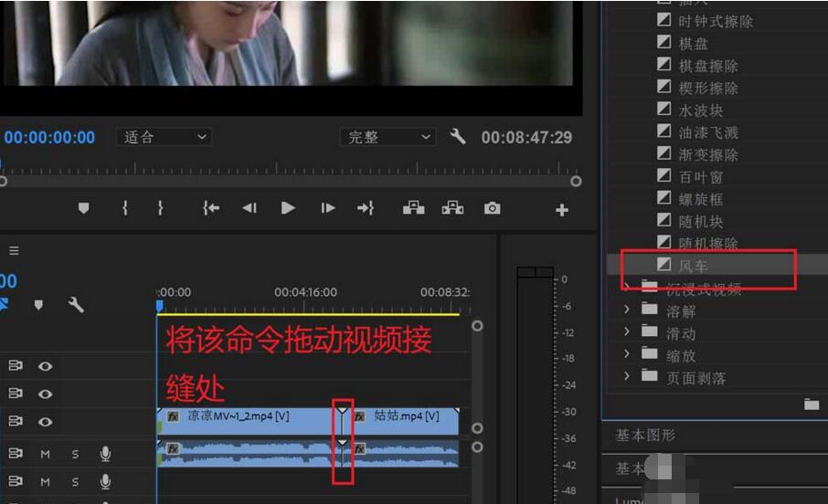Step back one frame
Screen dimensions: 828x504
[249, 208]
